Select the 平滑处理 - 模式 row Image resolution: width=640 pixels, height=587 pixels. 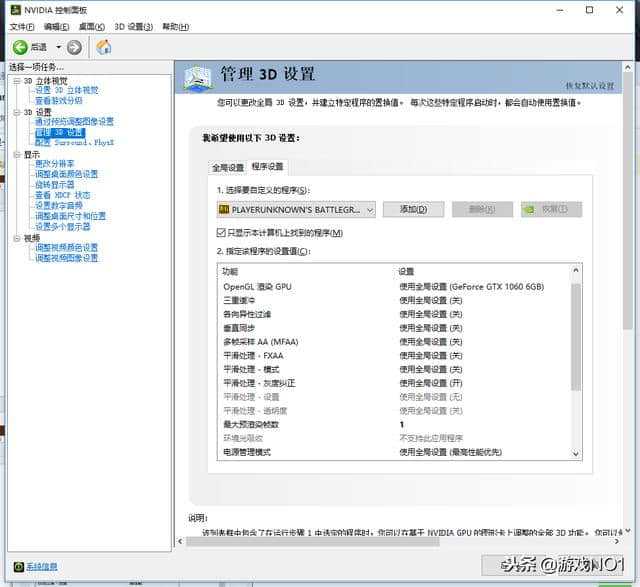[394, 369]
